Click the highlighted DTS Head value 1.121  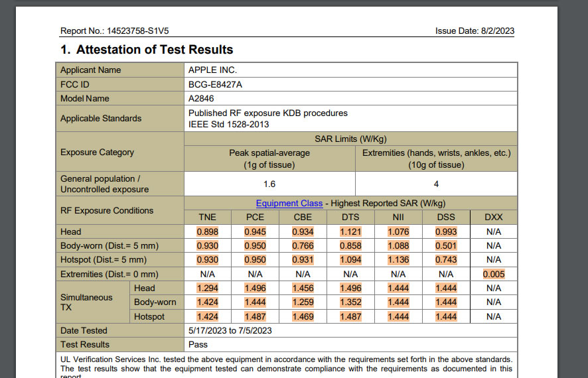[x=350, y=232]
